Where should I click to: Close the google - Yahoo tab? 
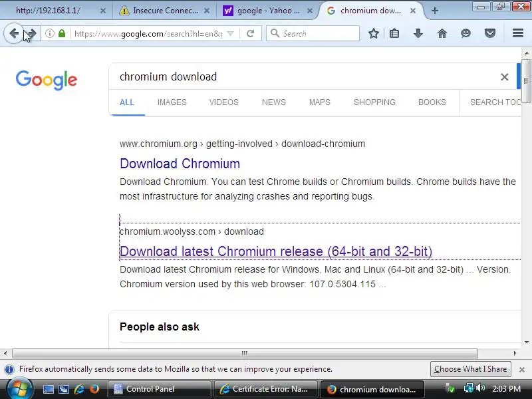[310, 11]
